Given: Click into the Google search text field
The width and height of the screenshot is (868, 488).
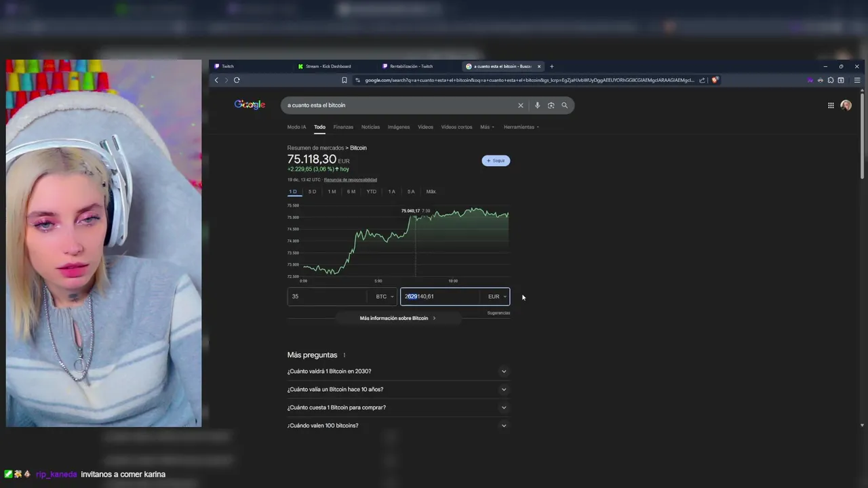Looking at the screenshot, I should (x=400, y=105).
